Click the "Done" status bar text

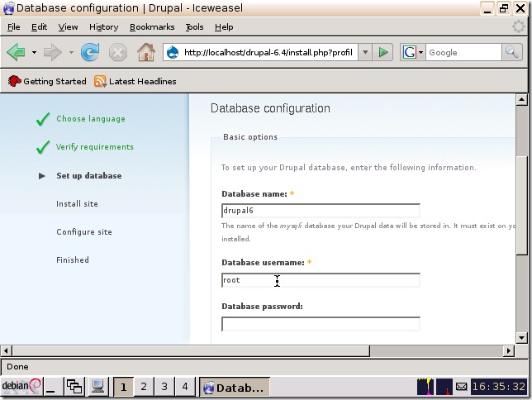tap(17, 367)
